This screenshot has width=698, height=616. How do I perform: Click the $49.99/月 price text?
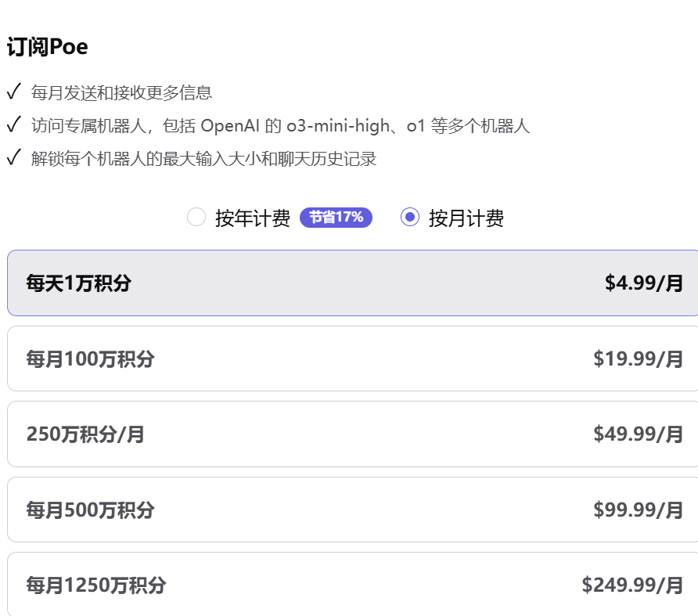[639, 434]
